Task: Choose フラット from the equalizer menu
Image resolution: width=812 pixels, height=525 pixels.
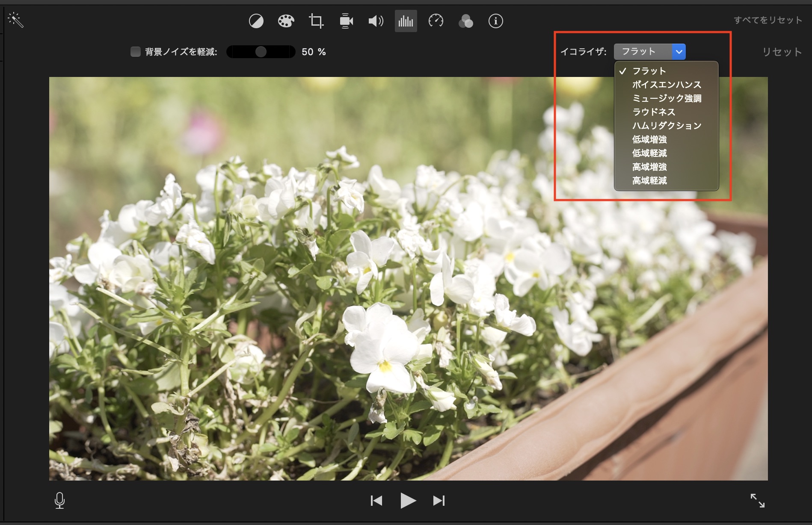Action: click(667, 71)
